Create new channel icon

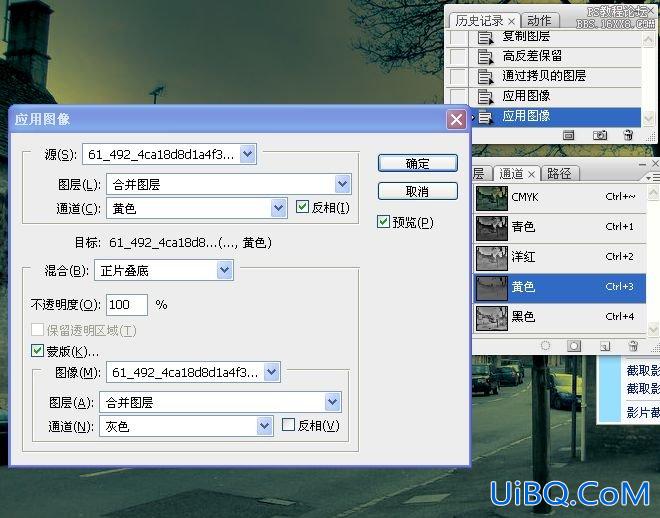(x=605, y=346)
